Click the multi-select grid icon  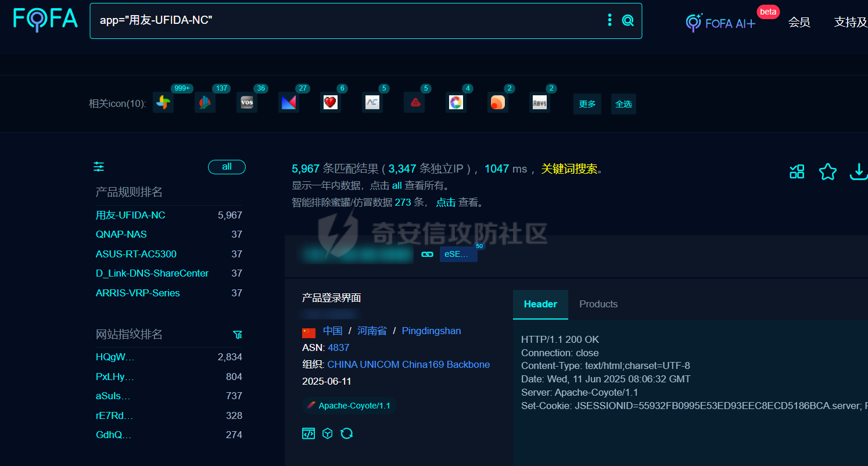[x=797, y=171]
